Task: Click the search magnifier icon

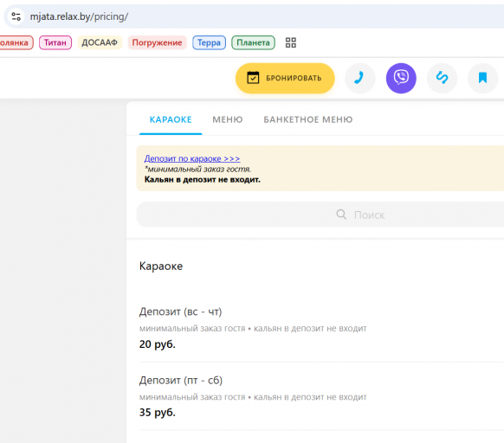Action: pyautogui.click(x=341, y=215)
